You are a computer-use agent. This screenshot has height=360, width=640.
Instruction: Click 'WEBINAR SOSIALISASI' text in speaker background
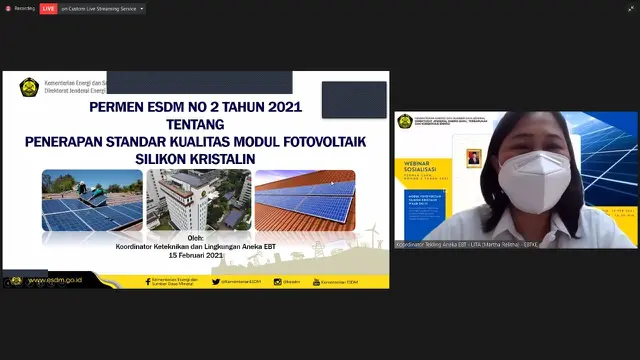[420, 166]
